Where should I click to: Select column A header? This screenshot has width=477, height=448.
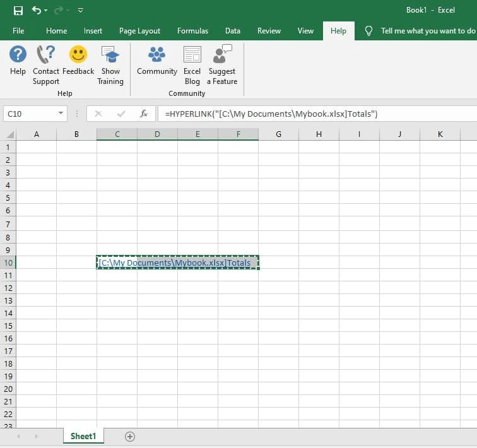(36, 134)
